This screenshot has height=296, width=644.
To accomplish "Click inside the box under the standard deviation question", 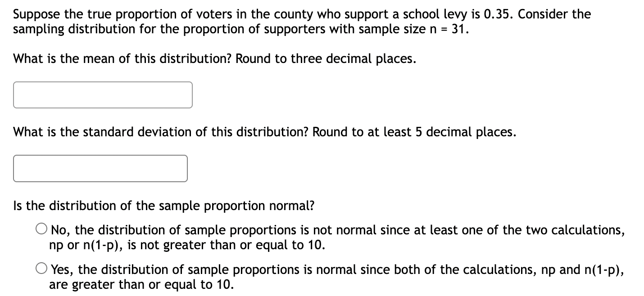I will [100, 168].
